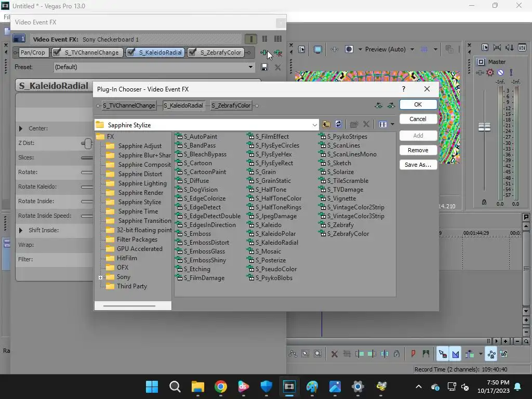This screenshot has height=399, width=532.
Task: Select S_TVChannelChange in Plug-In Chooser chain
Action: [x=129, y=105]
